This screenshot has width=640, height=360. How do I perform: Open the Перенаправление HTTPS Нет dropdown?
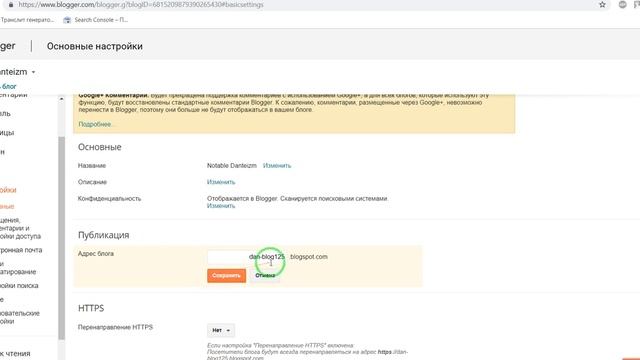click(x=221, y=330)
